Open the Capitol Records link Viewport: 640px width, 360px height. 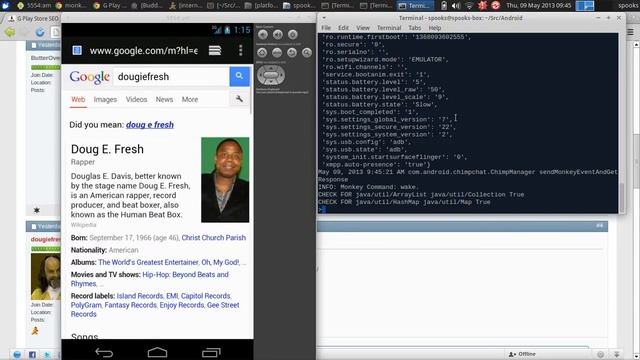pos(205,296)
